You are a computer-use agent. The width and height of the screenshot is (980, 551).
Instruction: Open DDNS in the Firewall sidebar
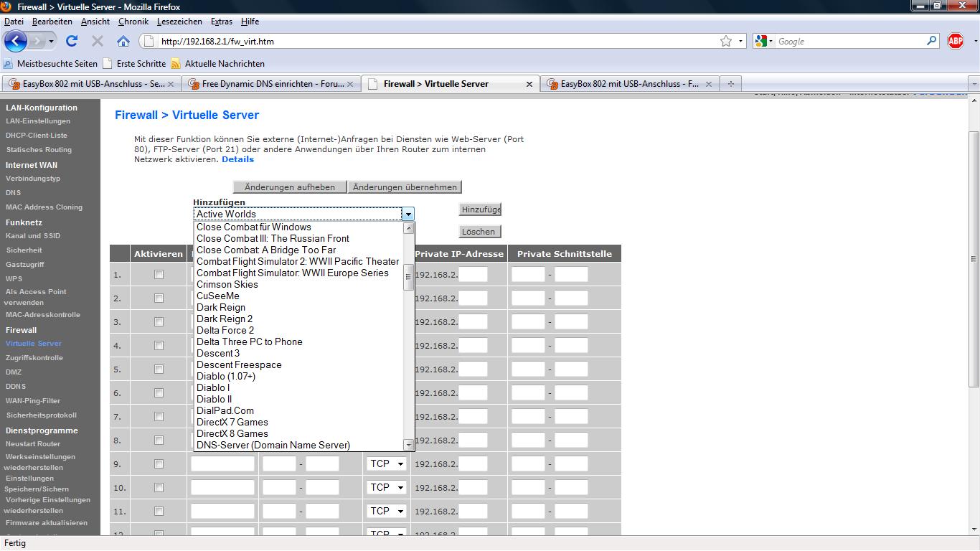click(16, 387)
